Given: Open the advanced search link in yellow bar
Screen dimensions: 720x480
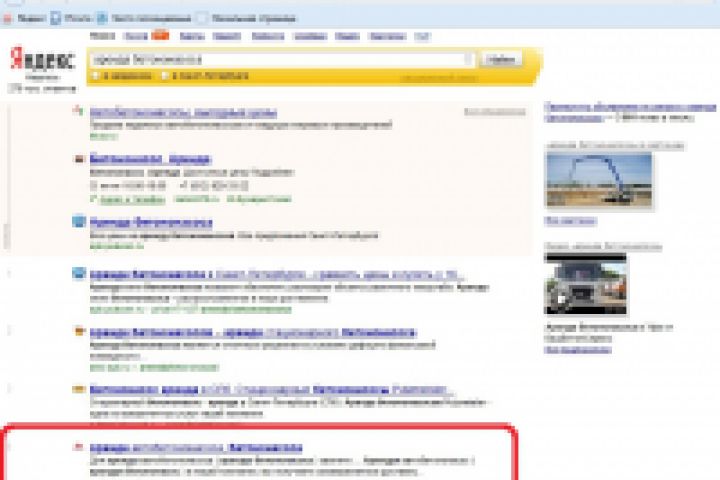Looking at the screenshot, I should point(439,78).
